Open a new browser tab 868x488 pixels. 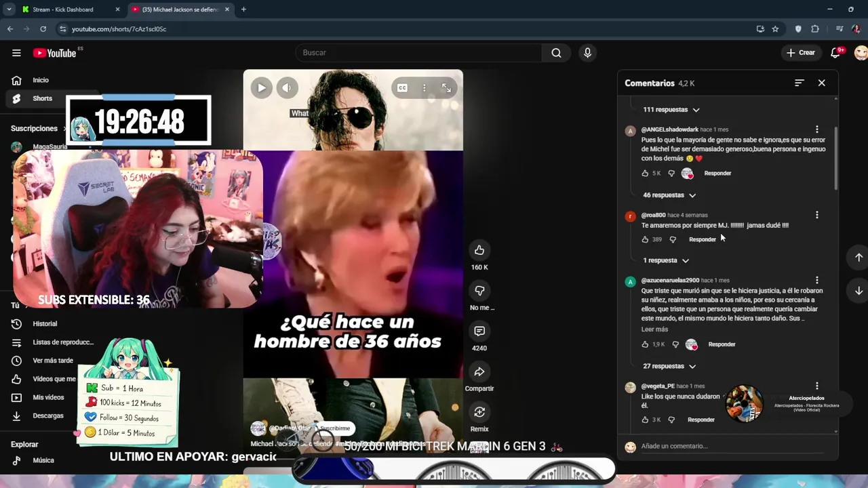(x=243, y=9)
